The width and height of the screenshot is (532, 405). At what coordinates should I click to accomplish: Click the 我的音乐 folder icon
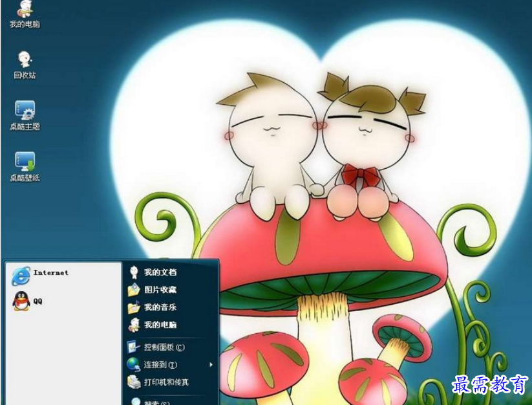[x=134, y=307]
